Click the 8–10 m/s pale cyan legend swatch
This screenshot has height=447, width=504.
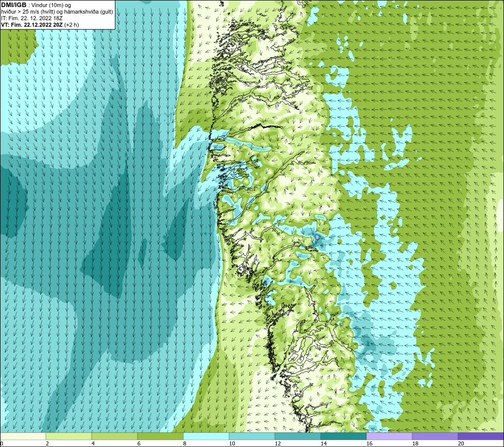[206, 436]
